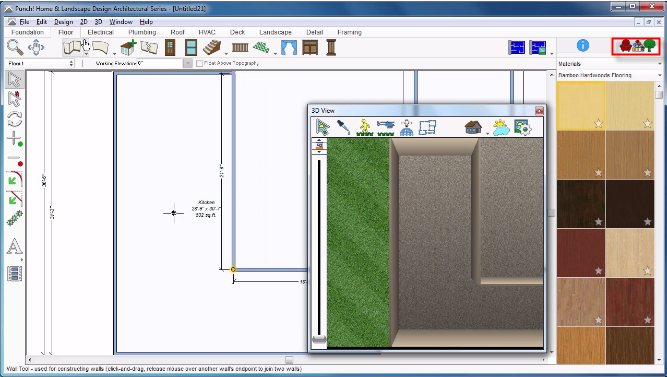Open the File menu
Screen dimensions: 667x377
24,22
